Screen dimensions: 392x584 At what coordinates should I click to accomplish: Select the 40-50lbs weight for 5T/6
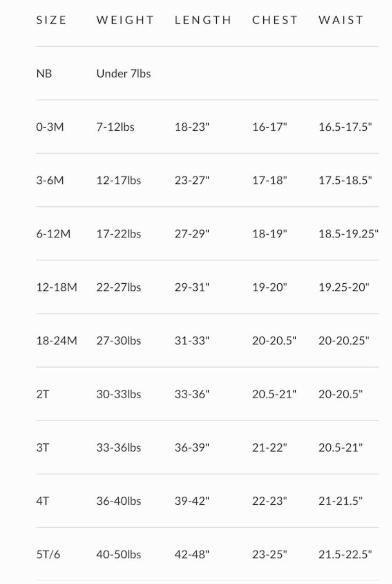[118, 554]
